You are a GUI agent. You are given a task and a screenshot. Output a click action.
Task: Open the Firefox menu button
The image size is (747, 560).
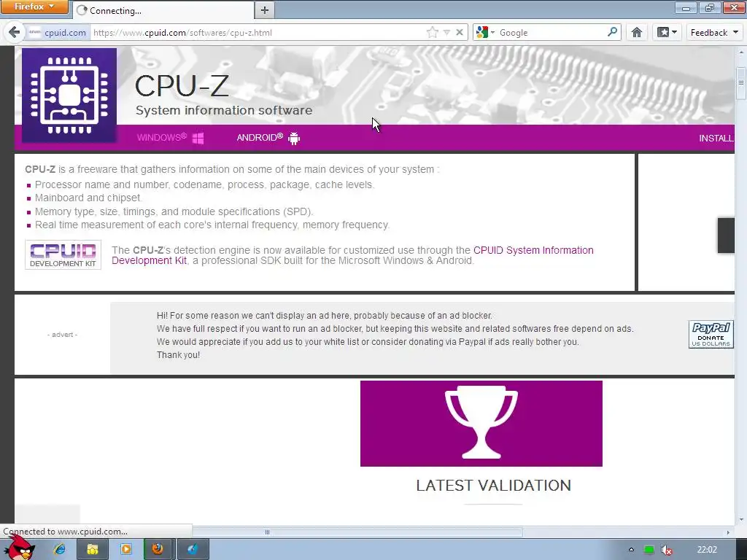pyautogui.click(x=34, y=7)
